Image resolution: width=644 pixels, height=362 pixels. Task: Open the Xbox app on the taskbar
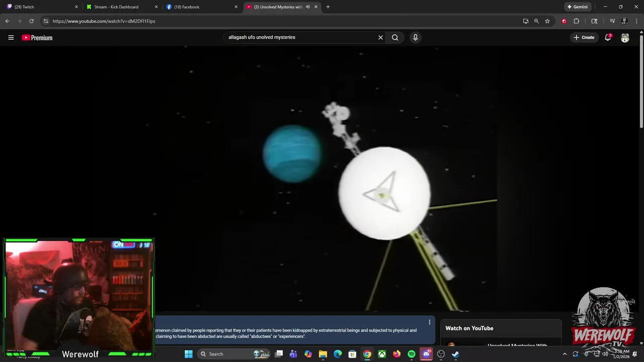pyautogui.click(x=382, y=354)
